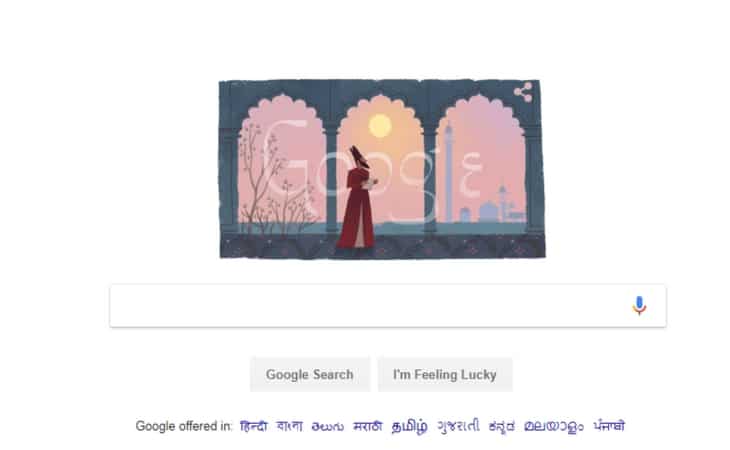Click the I'm Feeling Lucky button
The height and width of the screenshot is (450, 730).
[x=445, y=375]
